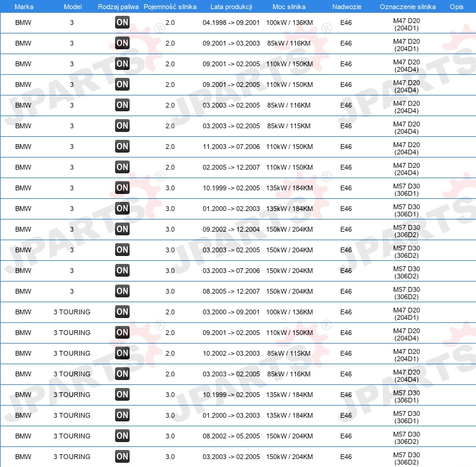Select the date cell 08.2002 -> 05.2005

tap(231, 436)
